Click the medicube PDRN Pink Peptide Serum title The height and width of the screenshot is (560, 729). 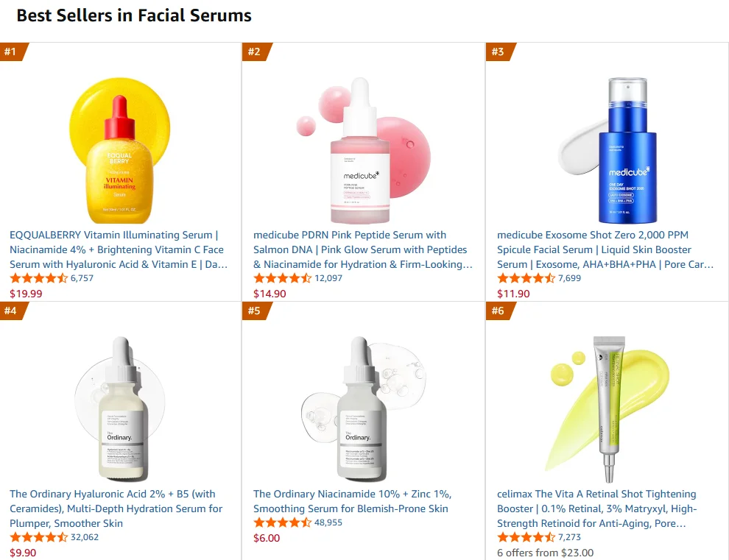tap(362, 249)
